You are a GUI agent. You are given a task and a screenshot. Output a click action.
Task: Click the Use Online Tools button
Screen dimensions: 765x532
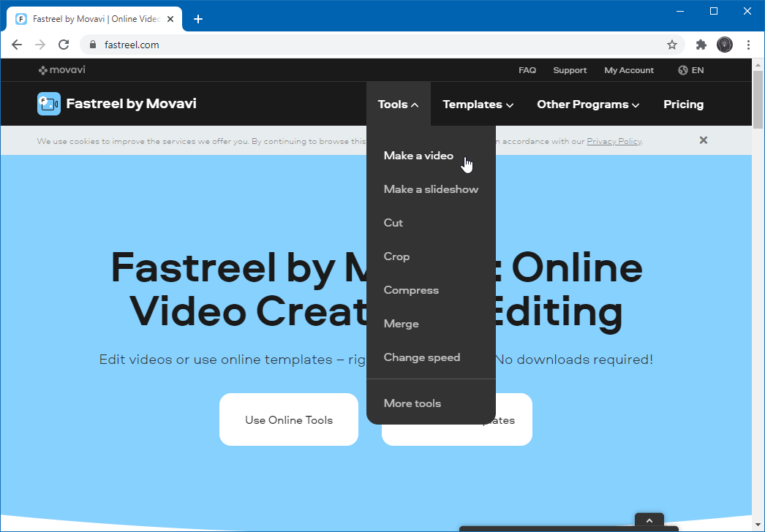289,419
